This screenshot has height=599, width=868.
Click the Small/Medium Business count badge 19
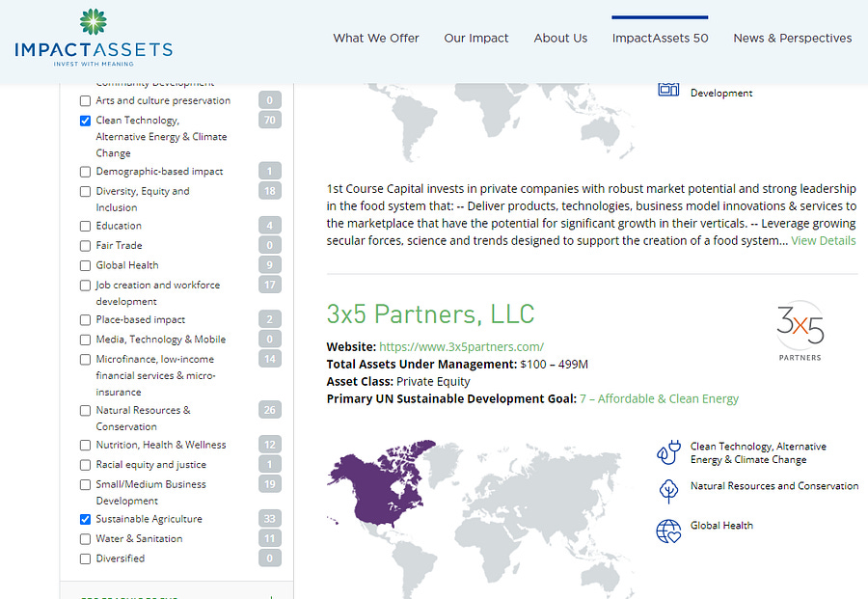270,484
